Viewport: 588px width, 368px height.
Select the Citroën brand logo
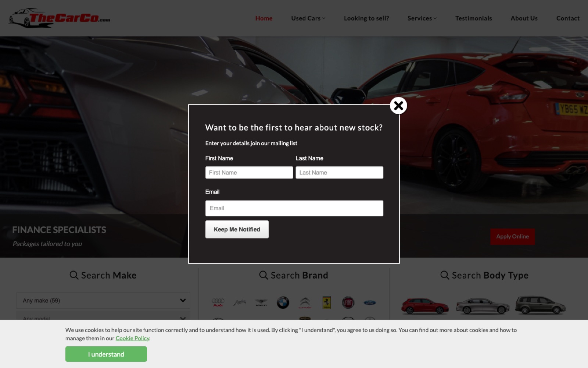(x=305, y=302)
